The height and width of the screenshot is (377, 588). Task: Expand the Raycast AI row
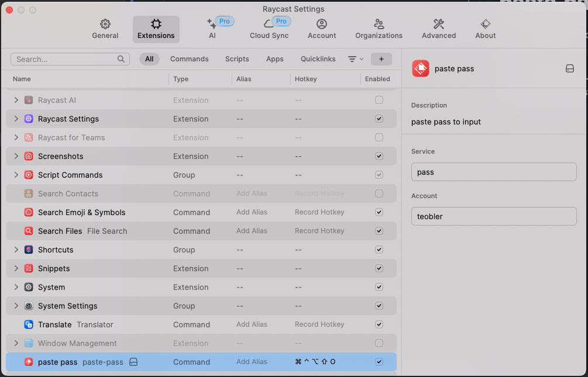16,100
